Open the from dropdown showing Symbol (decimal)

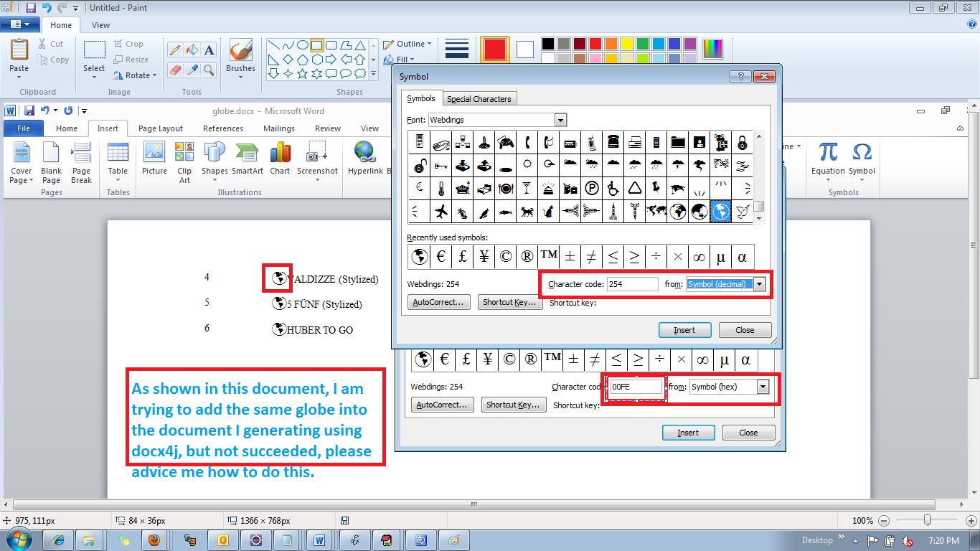coord(759,284)
